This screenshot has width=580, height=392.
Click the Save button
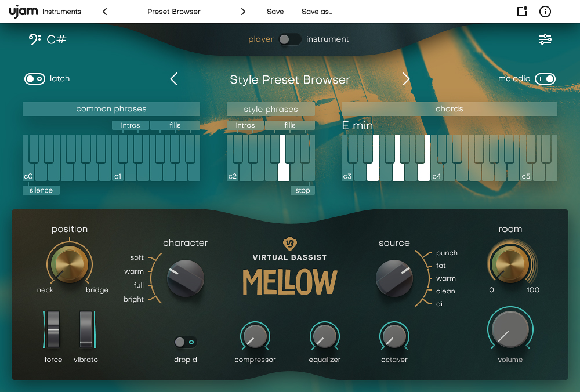(275, 11)
